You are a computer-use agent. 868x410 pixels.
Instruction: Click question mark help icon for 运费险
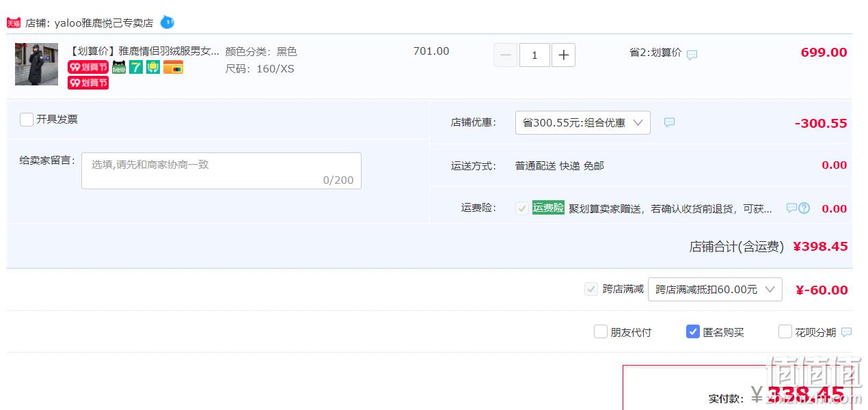804,208
